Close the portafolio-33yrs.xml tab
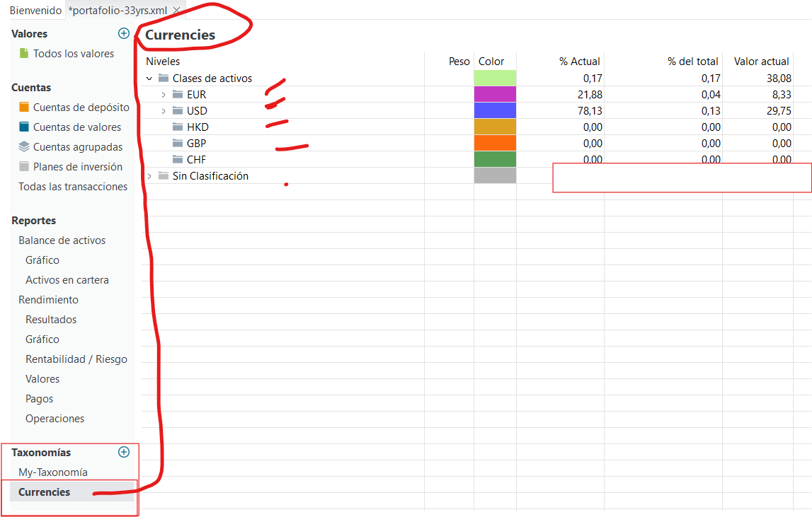 click(176, 11)
